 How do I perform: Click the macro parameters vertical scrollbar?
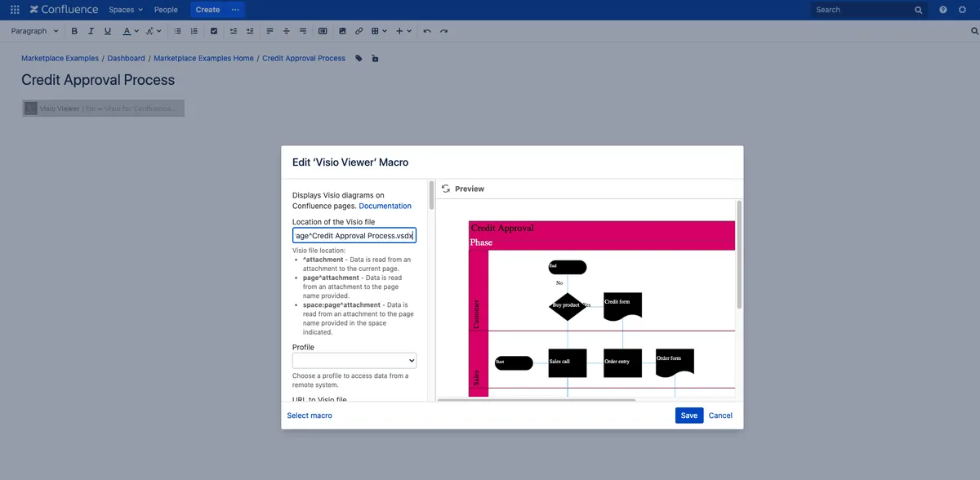431,196
